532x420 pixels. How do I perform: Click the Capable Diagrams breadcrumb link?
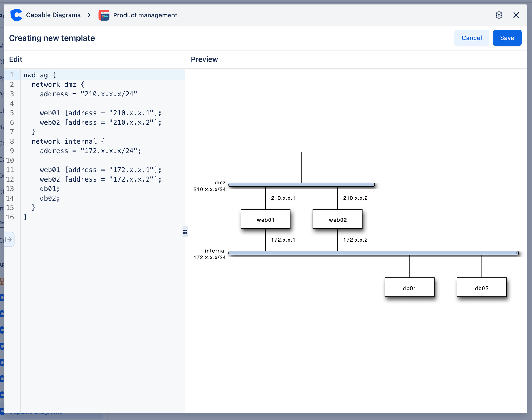[53, 15]
